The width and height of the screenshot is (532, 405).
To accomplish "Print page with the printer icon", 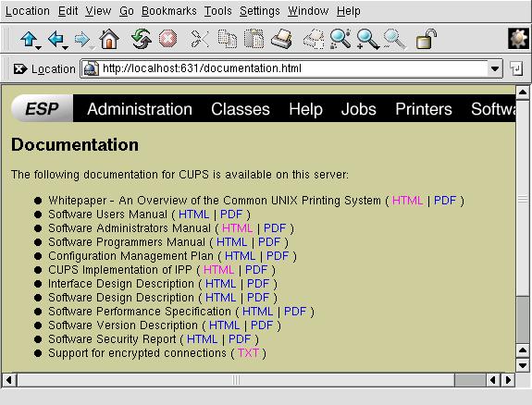I will click(281, 39).
